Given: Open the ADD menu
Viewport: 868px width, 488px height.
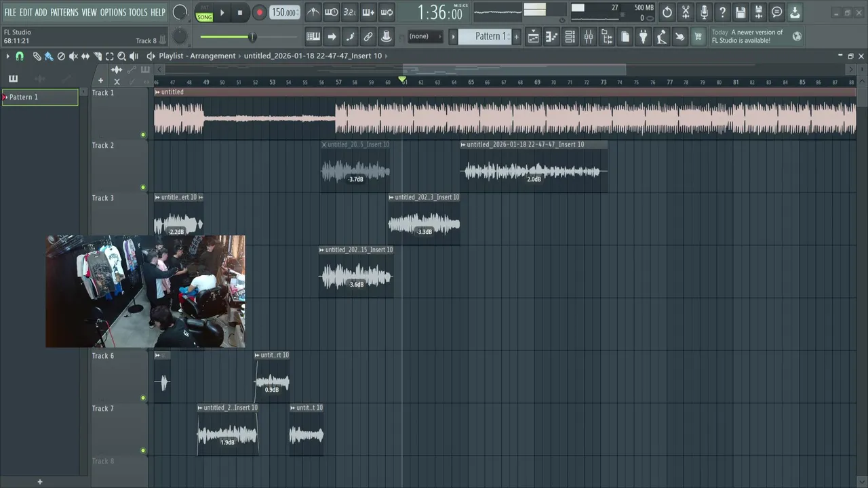Looking at the screenshot, I should click(x=41, y=12).
